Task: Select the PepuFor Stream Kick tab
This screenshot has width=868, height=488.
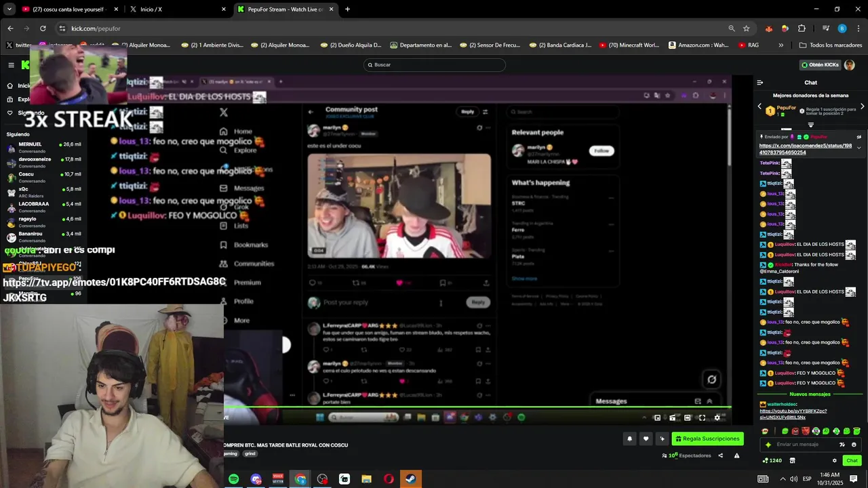Action: 285,9
